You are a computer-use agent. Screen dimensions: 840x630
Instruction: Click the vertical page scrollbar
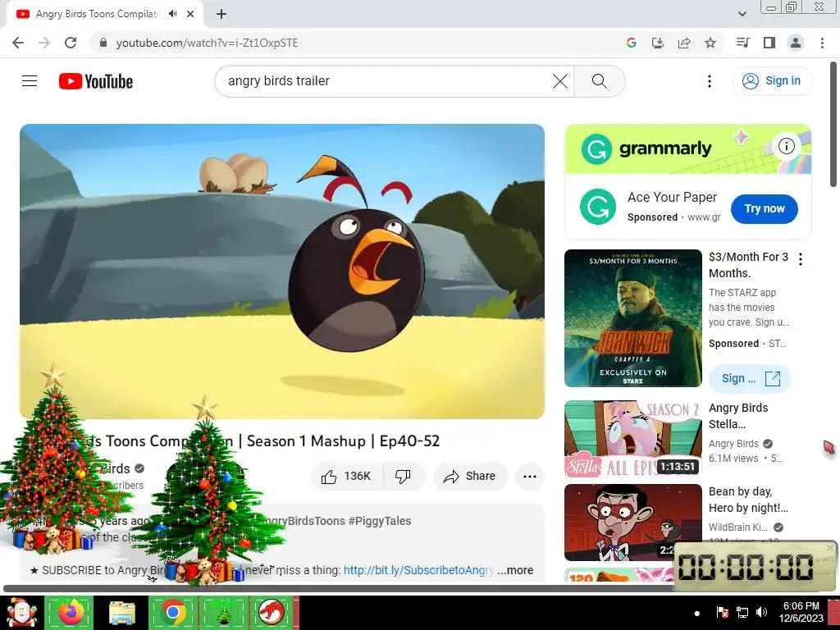click(833, 125)
